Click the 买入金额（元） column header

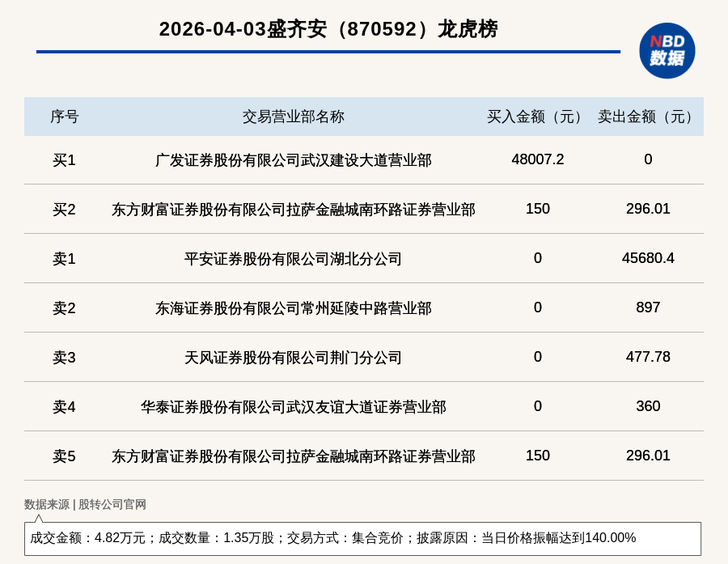537,117
